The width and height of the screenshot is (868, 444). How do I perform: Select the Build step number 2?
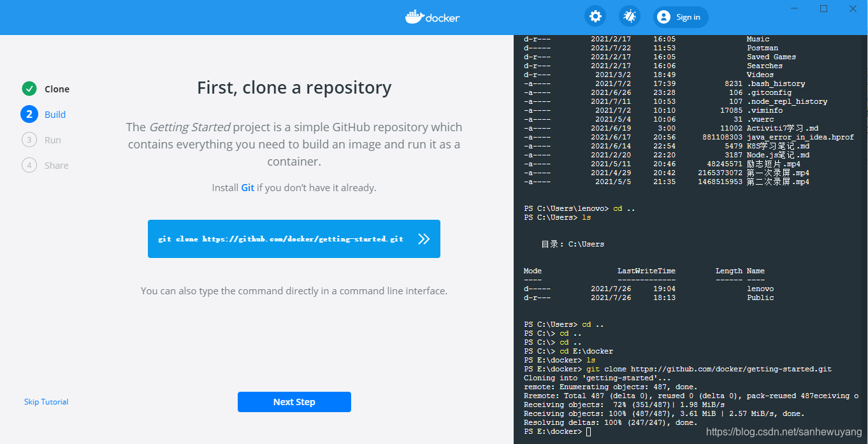pyautogui.click(x=29, y=114)
